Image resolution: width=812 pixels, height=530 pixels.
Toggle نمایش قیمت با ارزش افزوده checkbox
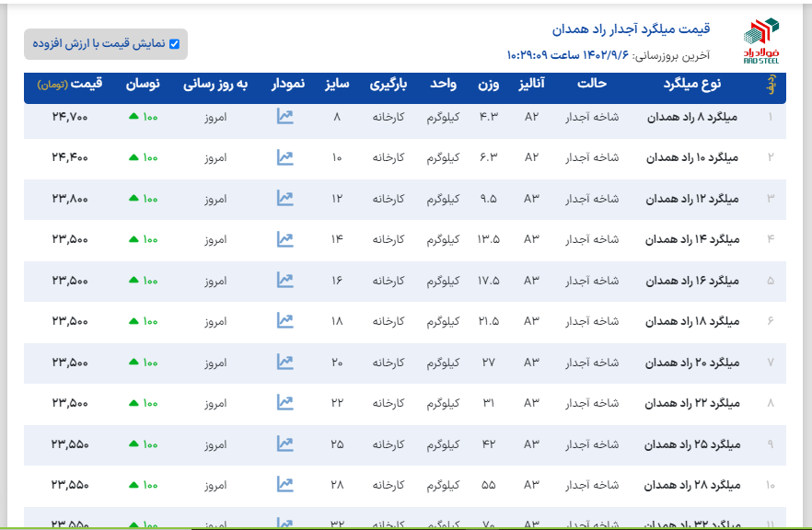[174, 44]
